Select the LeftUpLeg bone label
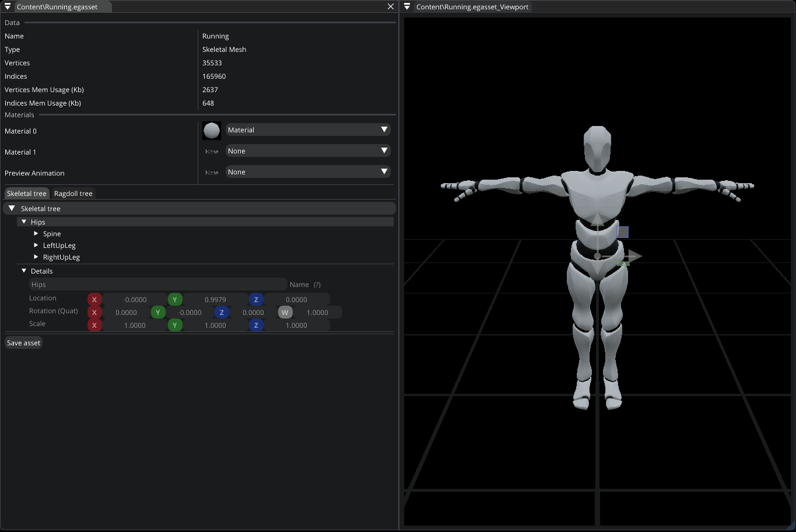This screenshot has width=796, height=532. (x=59, y=246)
